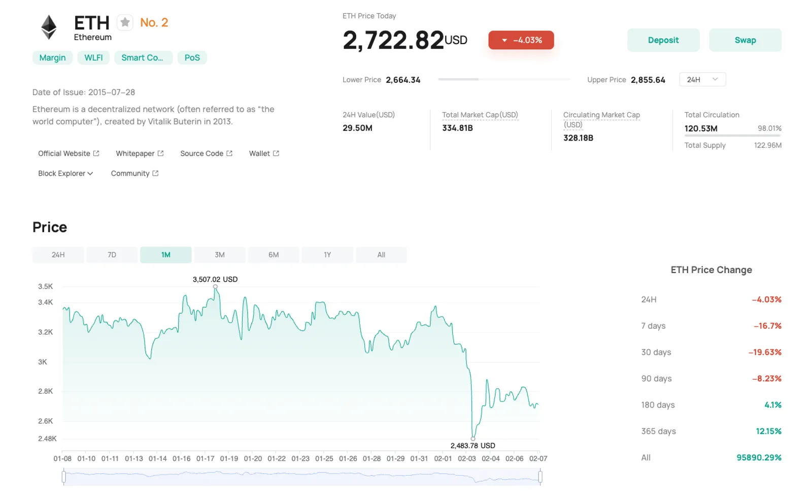Click the Deposit button

pyautogui.click(x=663, y=40)
